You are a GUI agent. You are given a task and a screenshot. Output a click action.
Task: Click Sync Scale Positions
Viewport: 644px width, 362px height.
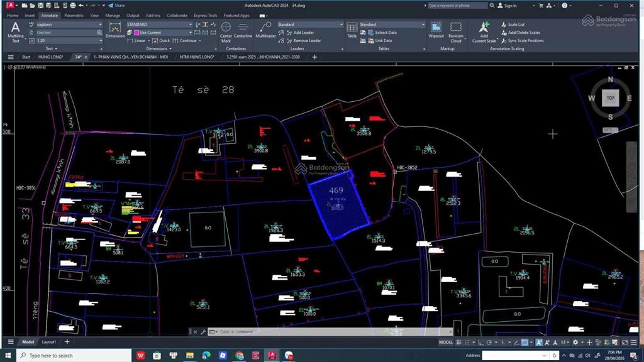point(523,41)
